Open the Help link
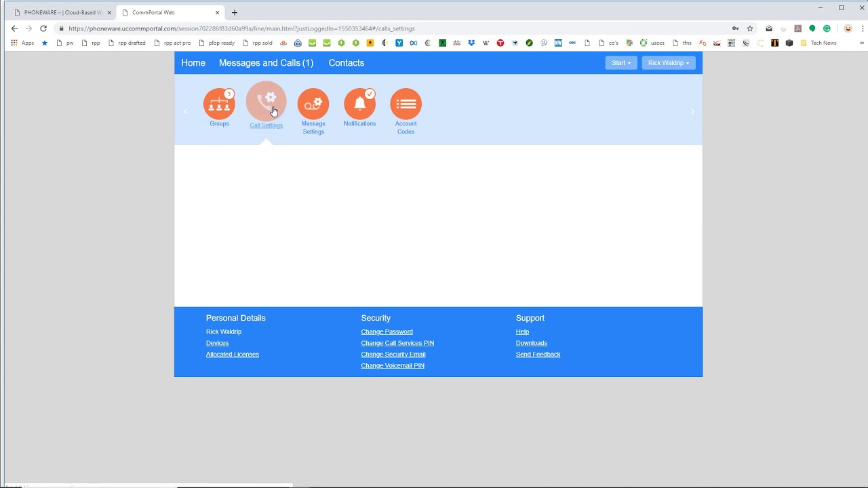868x488 pixels. coord(522,332)
